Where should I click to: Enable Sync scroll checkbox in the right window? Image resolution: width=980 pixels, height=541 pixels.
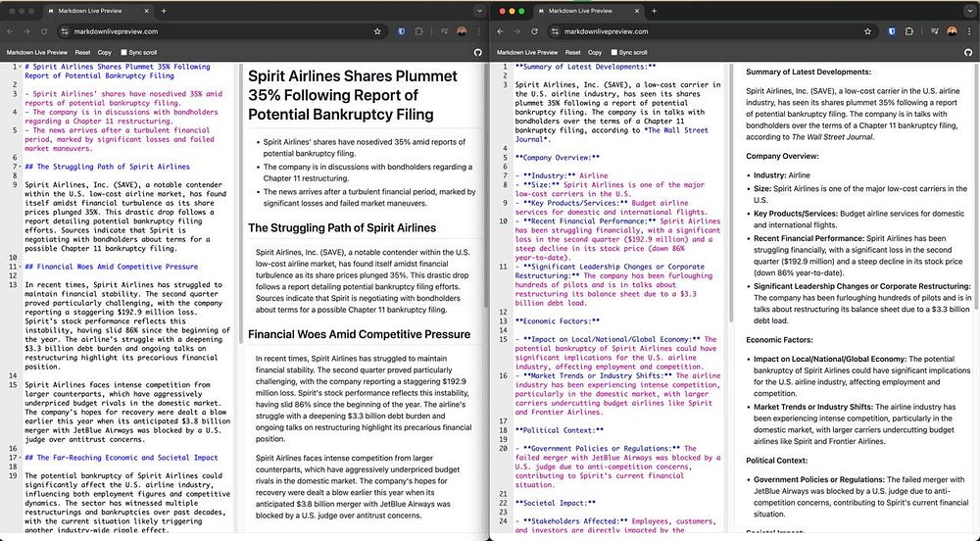click(613, 52)
